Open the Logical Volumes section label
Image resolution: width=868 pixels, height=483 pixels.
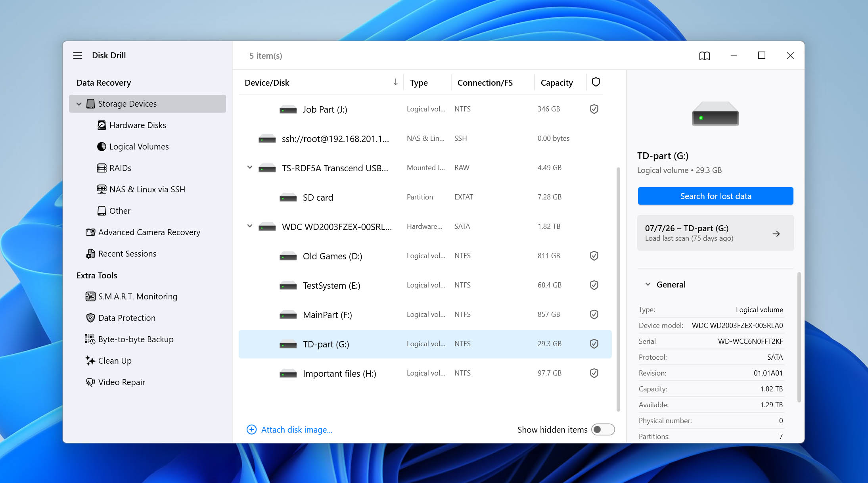[x=139, y=147]
